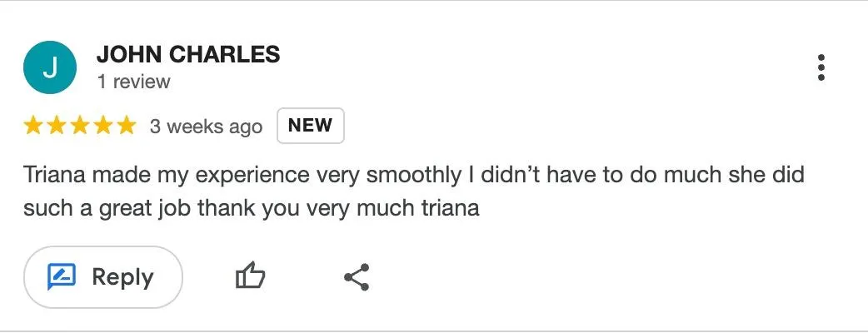Click the blue reply message icon

point(62,277)
